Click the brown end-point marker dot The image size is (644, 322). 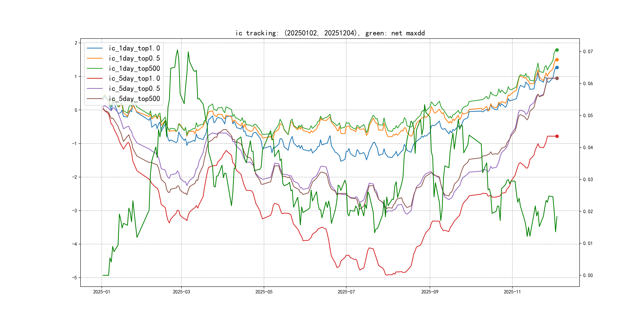557,78
